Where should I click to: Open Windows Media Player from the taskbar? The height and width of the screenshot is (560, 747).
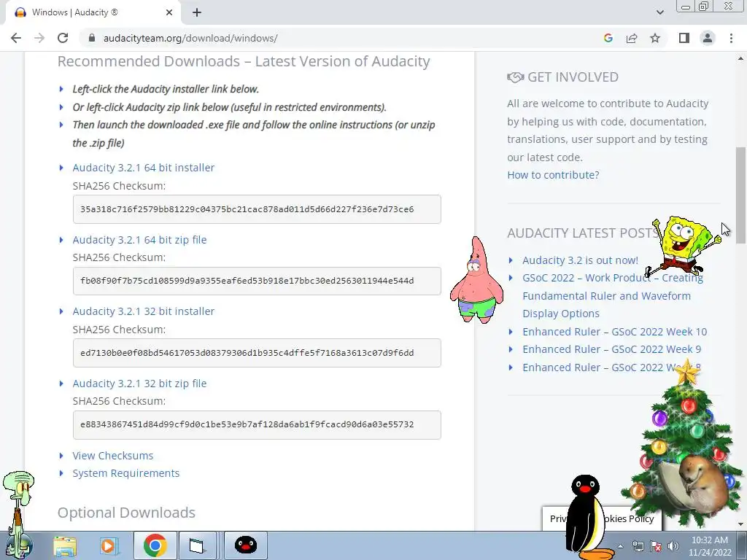109,545
